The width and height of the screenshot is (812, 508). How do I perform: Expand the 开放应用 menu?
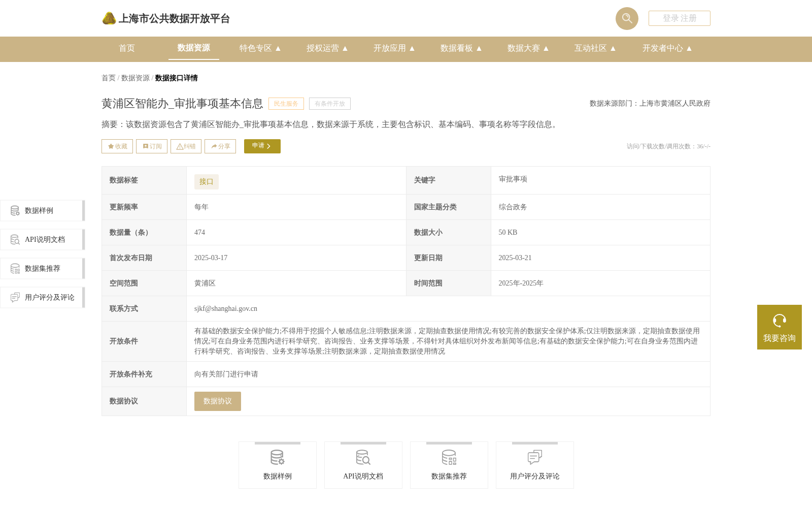point(394,48)
